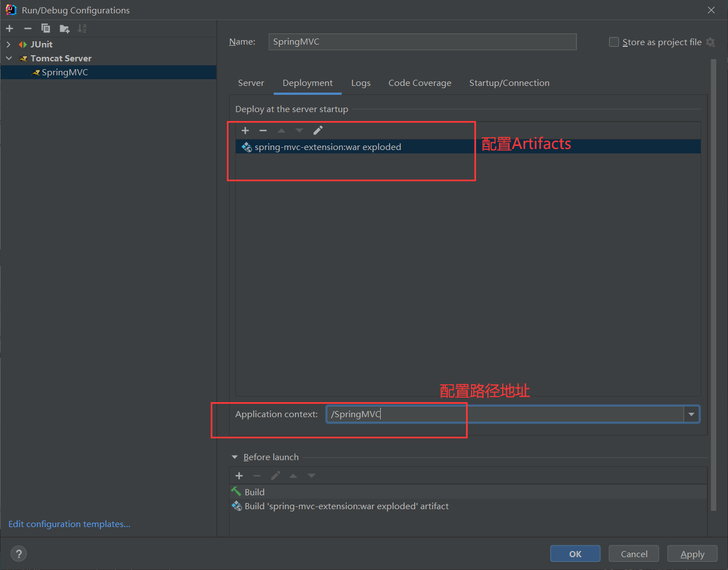The image size is (728, 570).
Task: Apply the configuration changes
Action: point(692,554)
